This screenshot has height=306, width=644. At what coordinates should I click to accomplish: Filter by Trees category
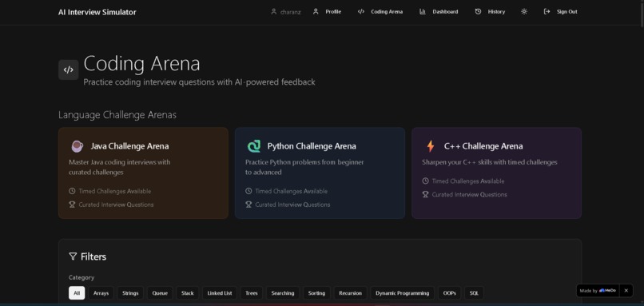click(x=252, y=293)
